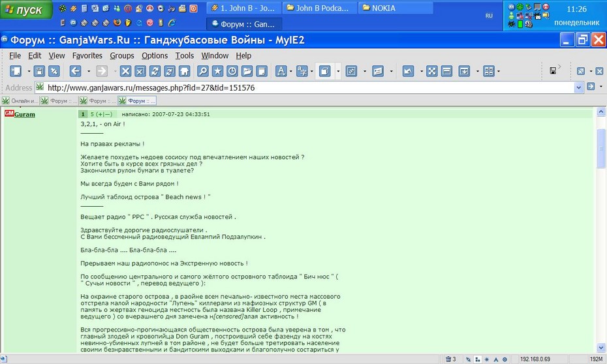The height and width of the screenshot is (364, 607).
Task: Open the Options menu
Action: [x=155, y=55]
